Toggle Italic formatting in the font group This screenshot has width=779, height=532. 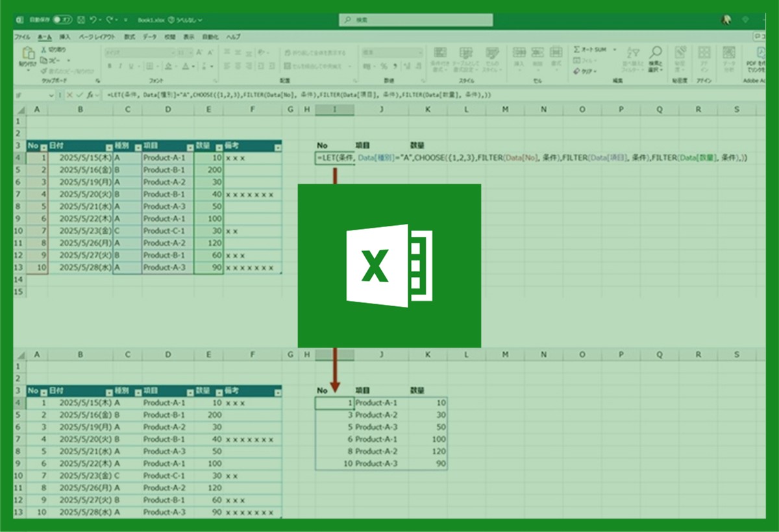pos(120,66)
